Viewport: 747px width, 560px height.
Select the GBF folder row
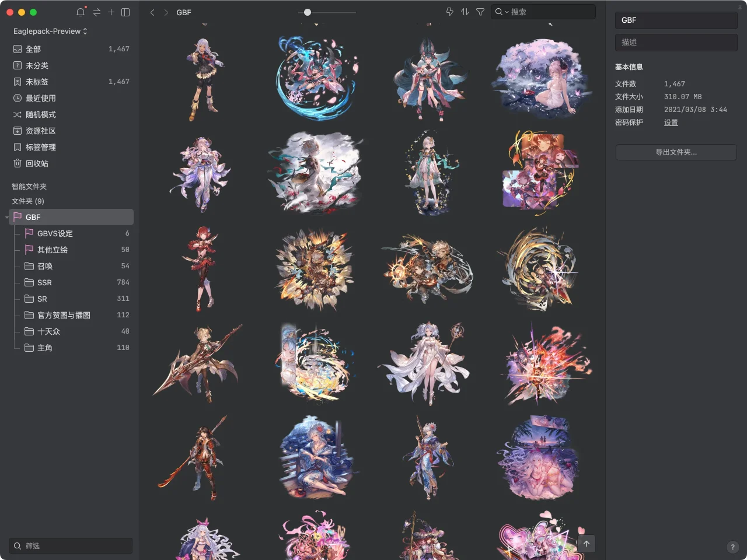(x=71, y=217)
